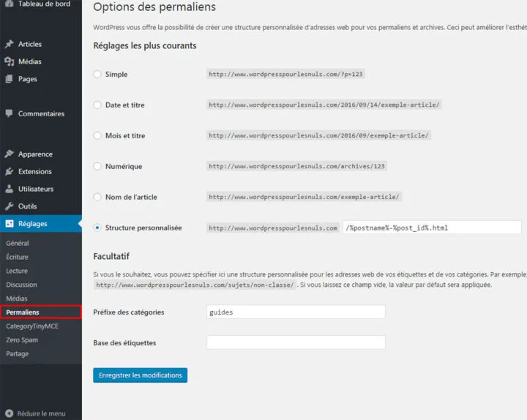Go to Écriture settings submenu
The width and height of the screenshot is (527, 420).
17,257
